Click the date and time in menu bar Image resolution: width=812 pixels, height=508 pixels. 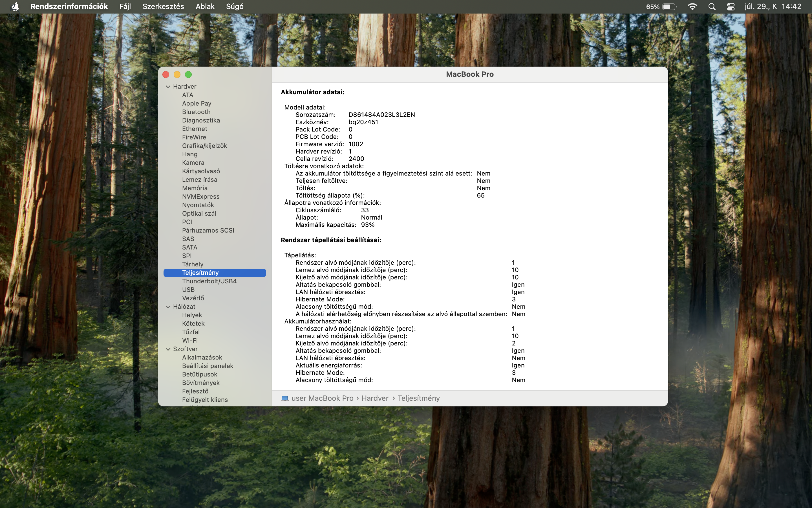tap(773, 6)
